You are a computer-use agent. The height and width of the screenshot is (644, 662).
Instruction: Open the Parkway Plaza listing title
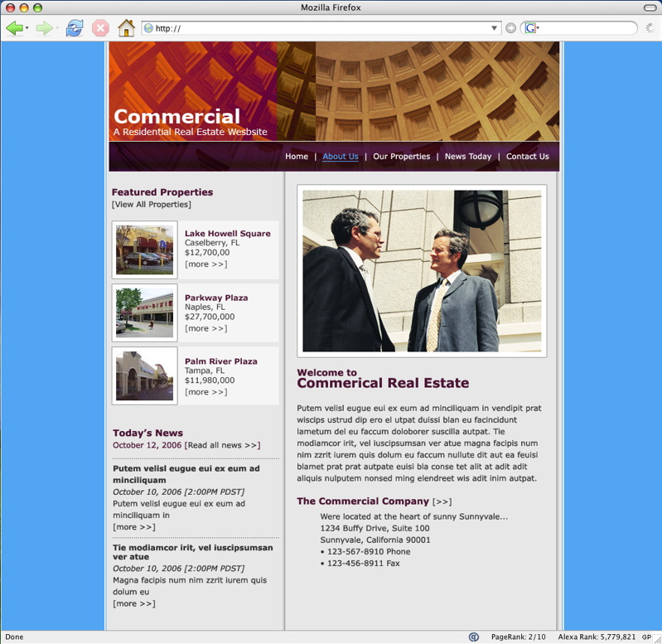(x=216, y=298)
